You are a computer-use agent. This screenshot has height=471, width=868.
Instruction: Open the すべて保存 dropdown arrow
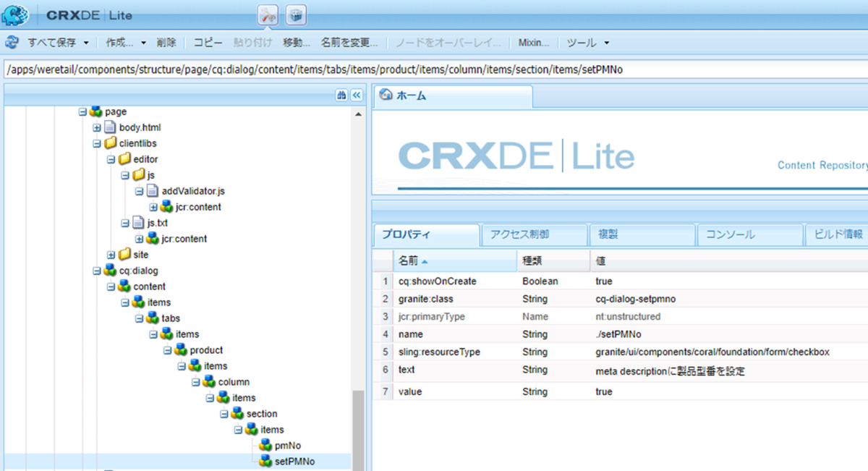click(x=86, y=43)
